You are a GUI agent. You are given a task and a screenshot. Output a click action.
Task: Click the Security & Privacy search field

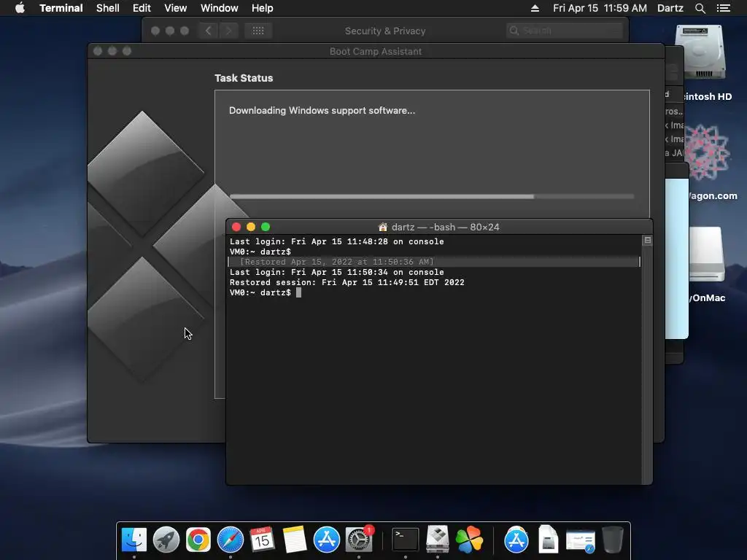565,31
